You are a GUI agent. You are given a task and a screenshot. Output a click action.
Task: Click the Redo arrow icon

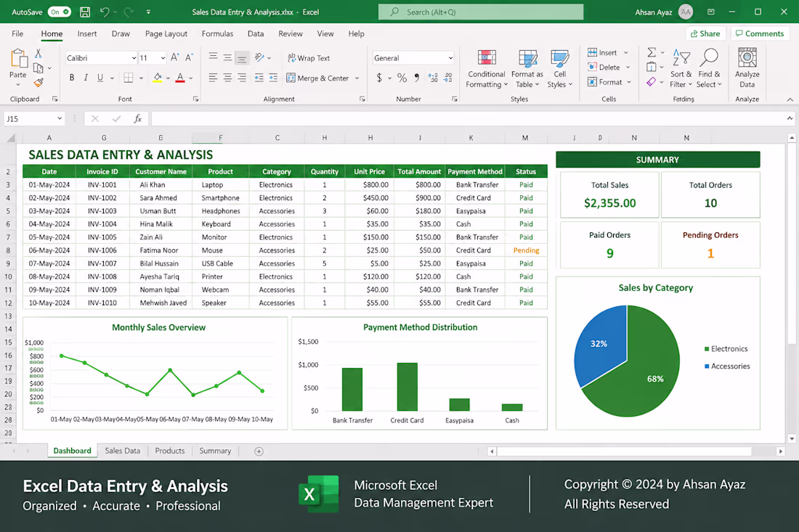[x=129, y=12]
